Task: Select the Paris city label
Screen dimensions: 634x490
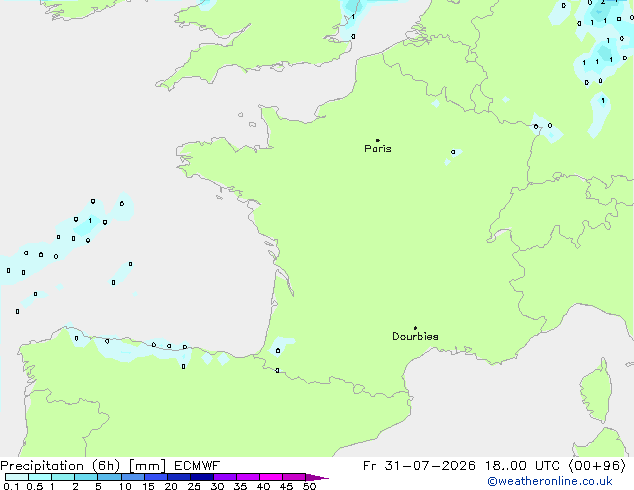Action: pos(378,149)
